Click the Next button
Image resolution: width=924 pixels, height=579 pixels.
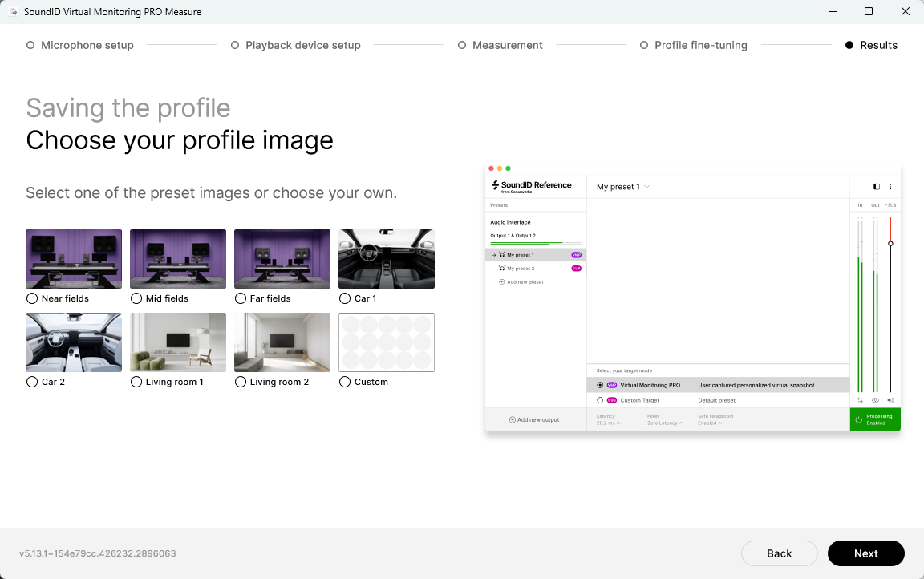[865, 553]
